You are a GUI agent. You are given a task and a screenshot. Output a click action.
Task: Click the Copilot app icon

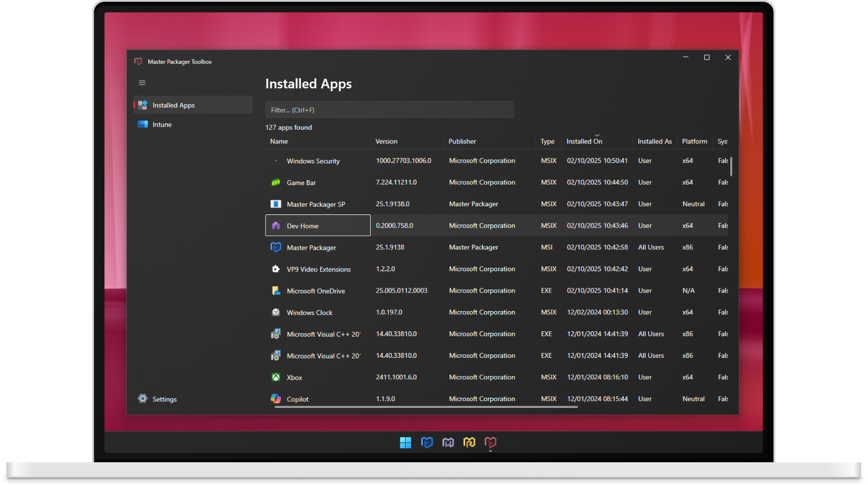pyautogui.click(x=276, y=398)
